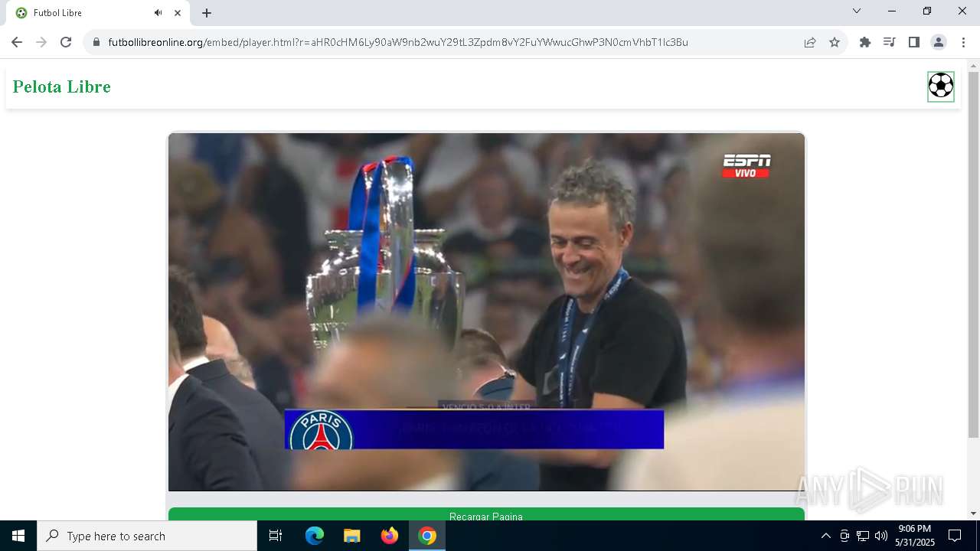Open the Extensions puzzle icon
This screenshot has height=551, width=980.
tap(865, 42)
